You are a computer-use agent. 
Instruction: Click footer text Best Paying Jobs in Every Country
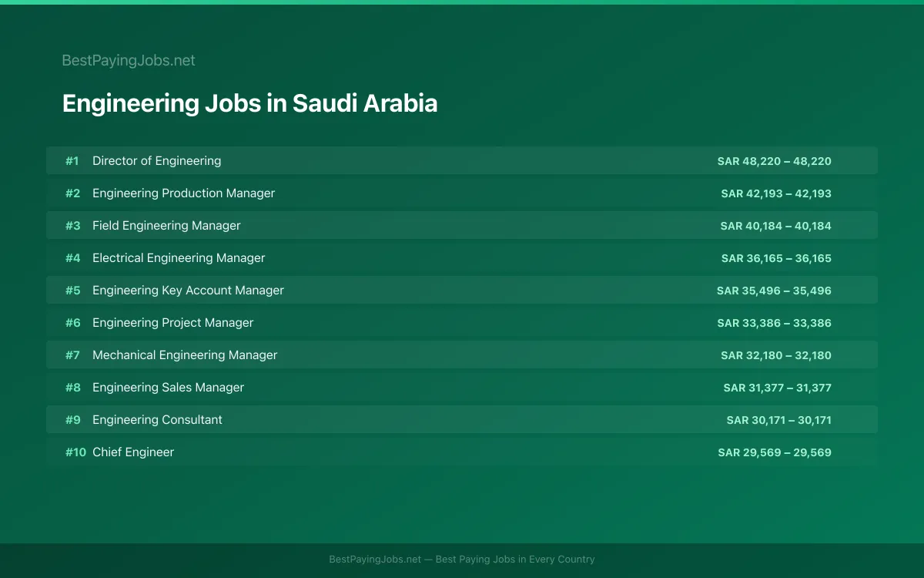click(515, 560)
